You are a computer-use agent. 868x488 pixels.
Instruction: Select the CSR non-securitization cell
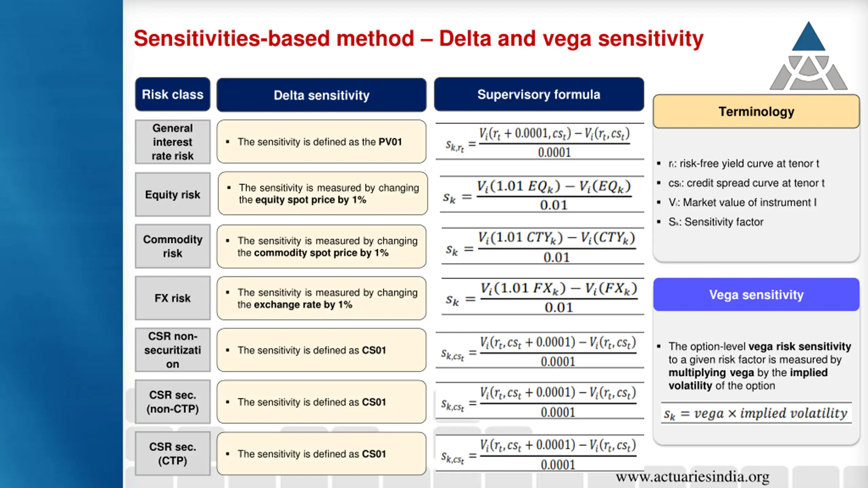pos(173,350)
